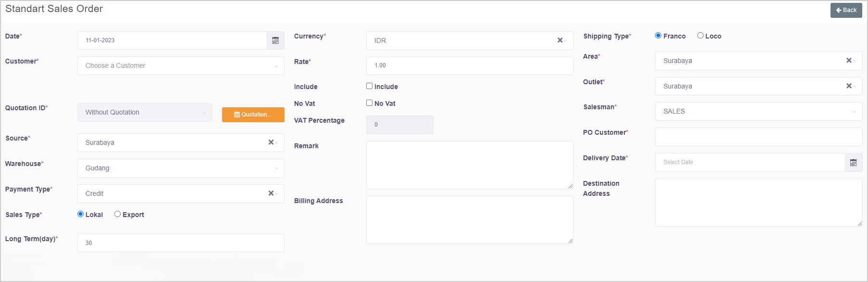Go back using the Back button
Screen dimensions: 868x282
tap(846, 10)
